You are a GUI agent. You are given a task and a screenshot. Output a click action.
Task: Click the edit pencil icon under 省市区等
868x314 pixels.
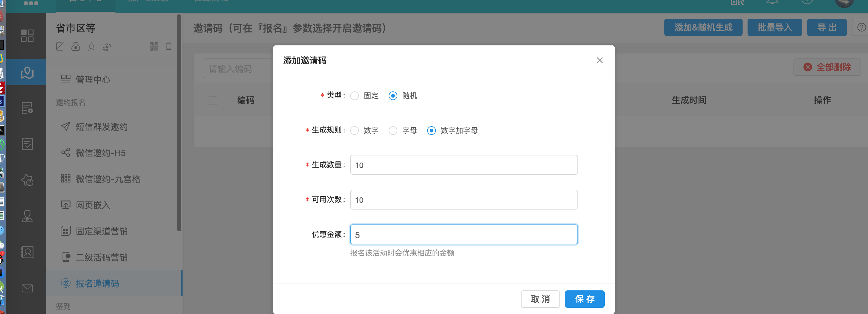[x=60, y=47]
